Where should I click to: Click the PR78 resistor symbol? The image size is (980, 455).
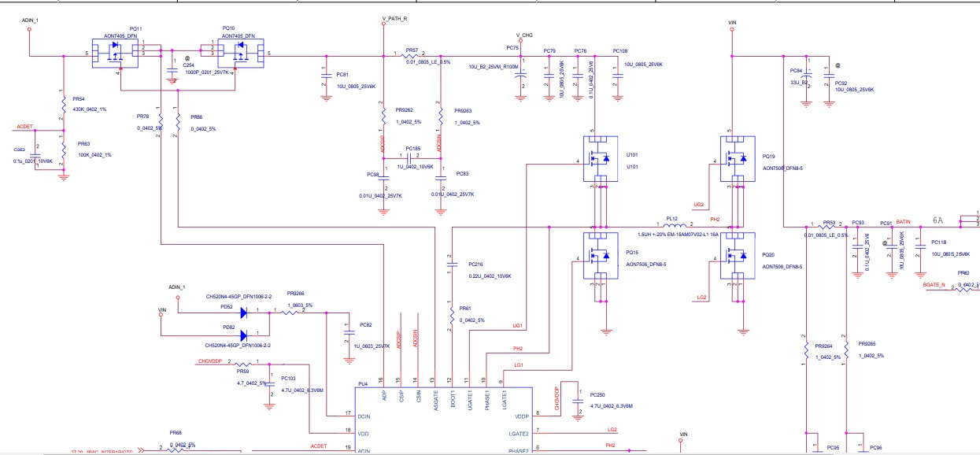pyautogui.click(x=160, y=121)
